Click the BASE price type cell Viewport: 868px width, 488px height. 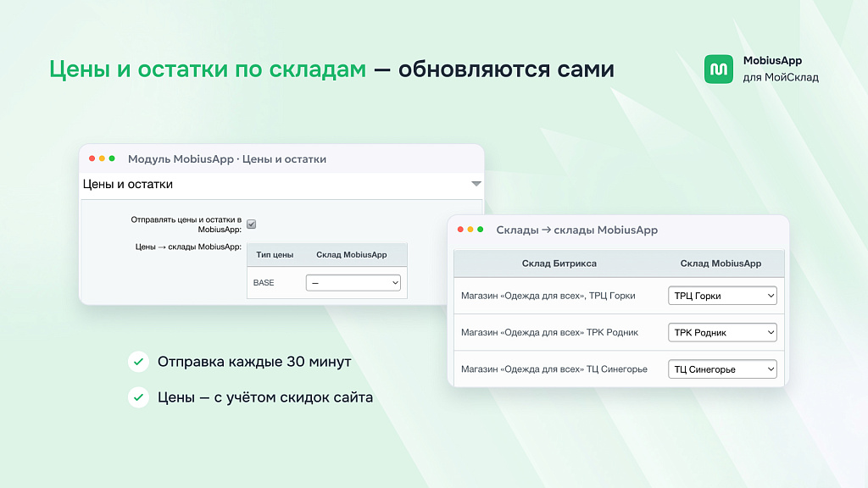[264, 283]
